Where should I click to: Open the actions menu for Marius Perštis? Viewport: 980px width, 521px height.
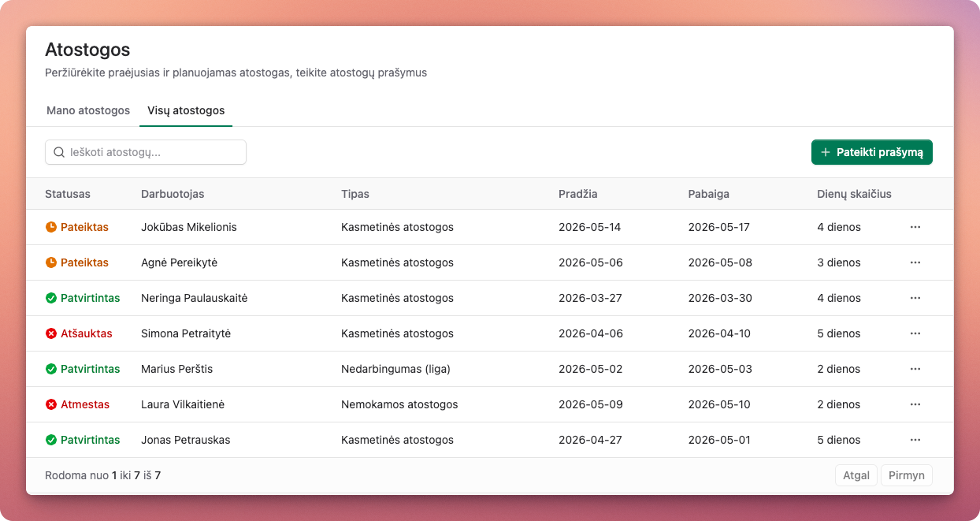tap(915, 369)
